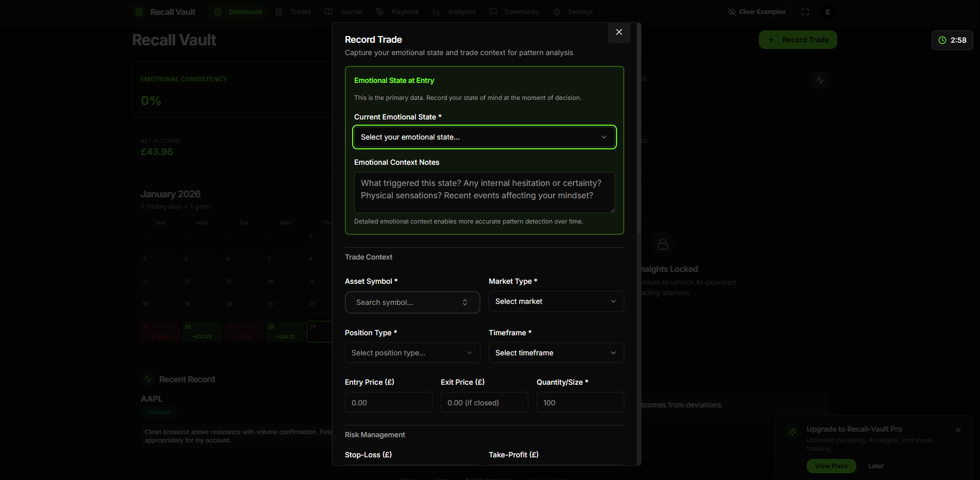This screenshot has width=980, height=480.
Task: Switch to the Dashboard tab
Action: tap(238, 11)
